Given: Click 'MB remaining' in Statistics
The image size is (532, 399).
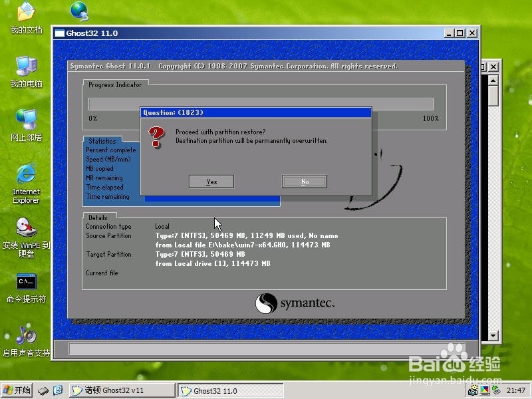Looking at the screenshot, I should (104, 178).
